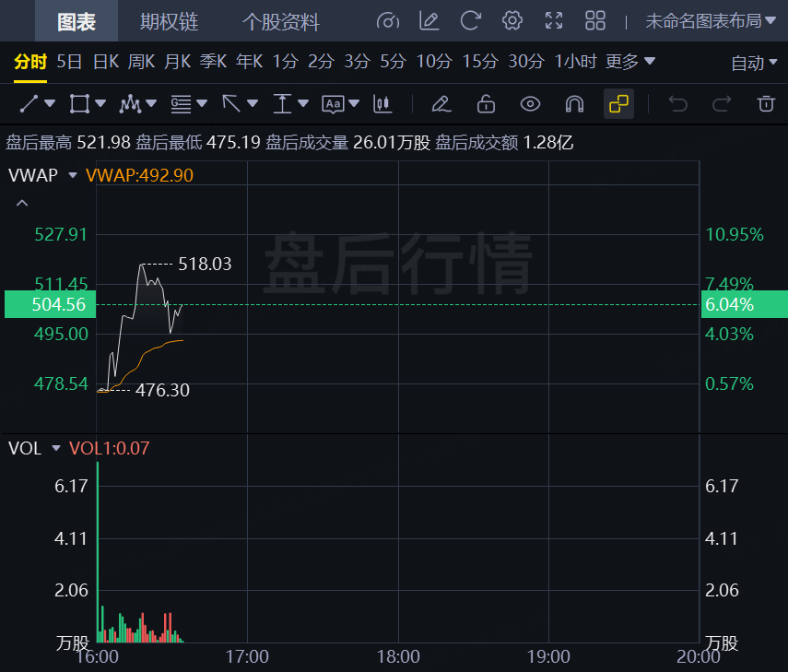
Task: Open the 未命名图表布局 layout dropdown
Action: pos(710,20)
